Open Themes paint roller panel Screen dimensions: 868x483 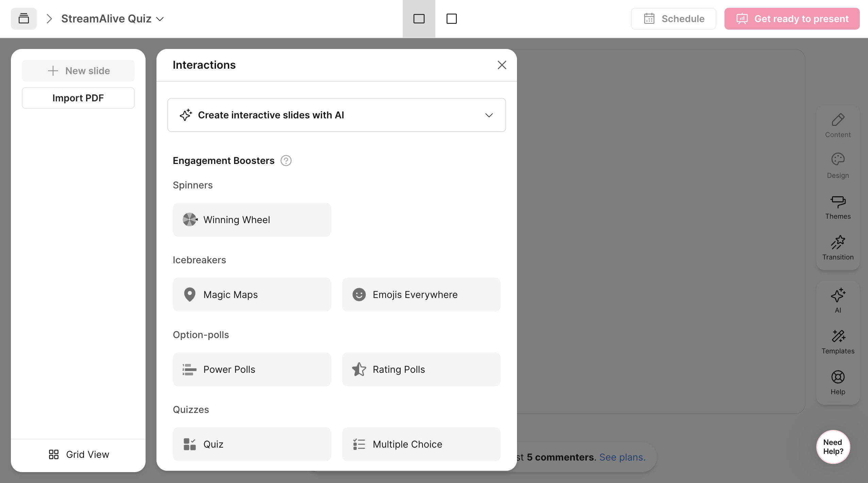[838, 207]
